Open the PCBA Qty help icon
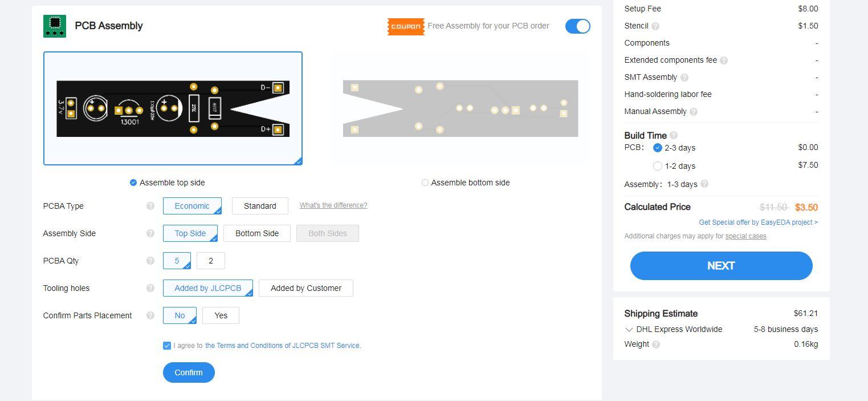The height and width of the screenshot is (401, 868). pos(150,261)
